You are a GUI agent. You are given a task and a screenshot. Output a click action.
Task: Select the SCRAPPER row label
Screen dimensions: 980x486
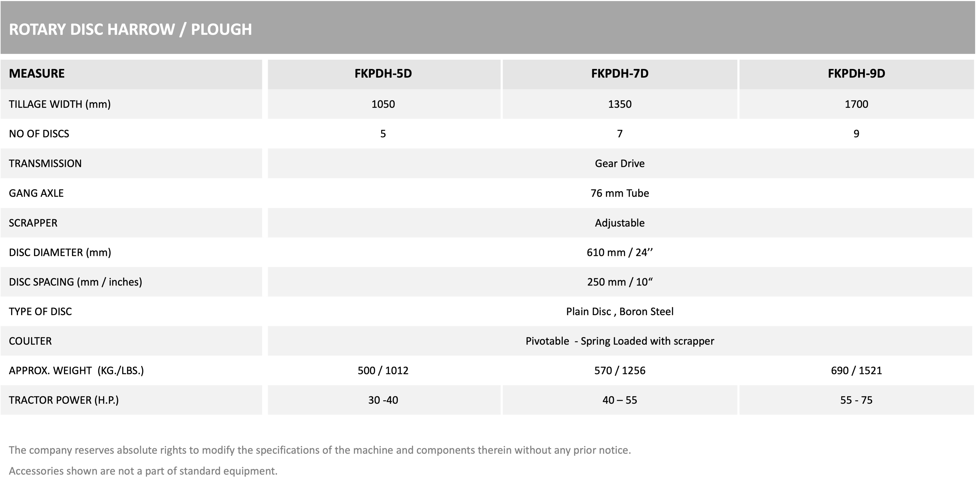[33, 223]
